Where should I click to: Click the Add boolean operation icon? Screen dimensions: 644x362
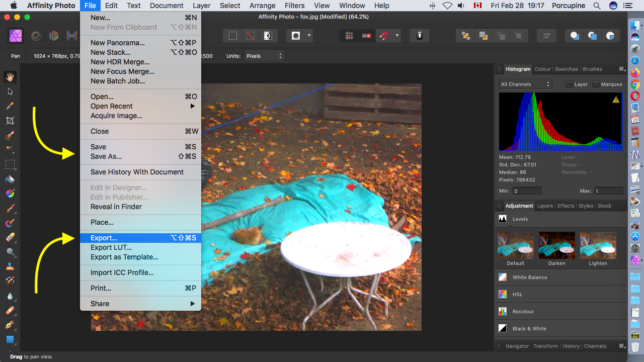(575, 36)
